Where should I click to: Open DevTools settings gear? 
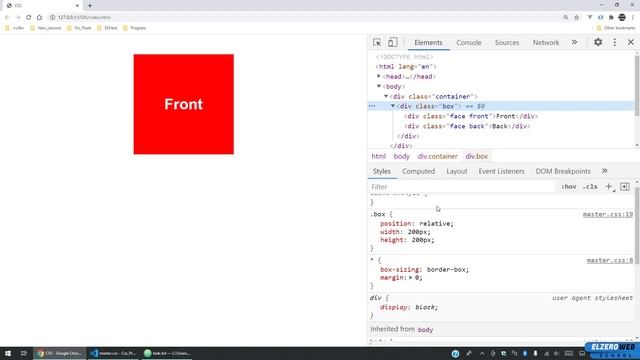(x=598, y=42)
